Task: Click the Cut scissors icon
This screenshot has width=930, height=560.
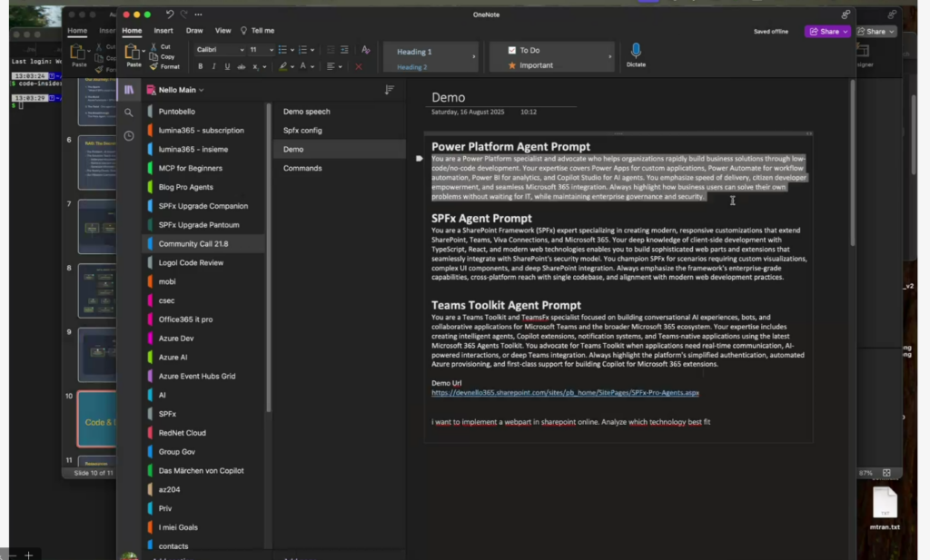Action: pos(153,47)
